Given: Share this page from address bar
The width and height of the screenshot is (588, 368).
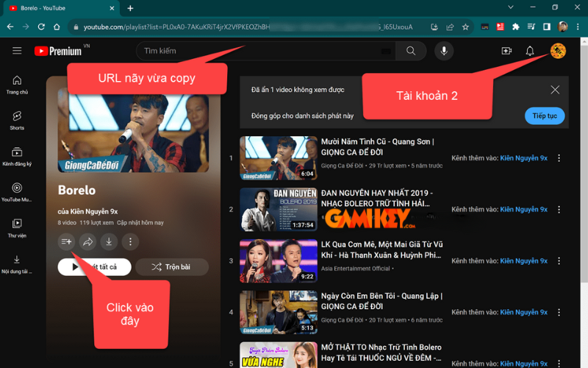Looking at the screenshot, I should [x=450, y=27].
